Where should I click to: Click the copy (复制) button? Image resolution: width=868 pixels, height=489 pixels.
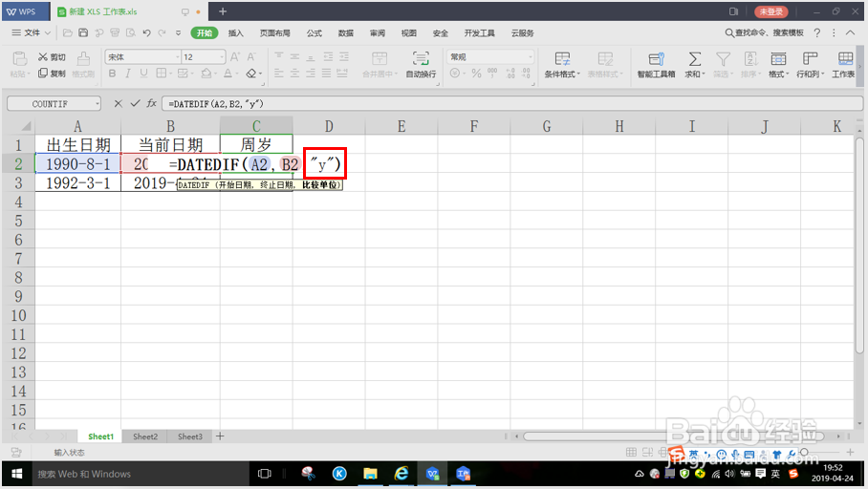(52, 73)
